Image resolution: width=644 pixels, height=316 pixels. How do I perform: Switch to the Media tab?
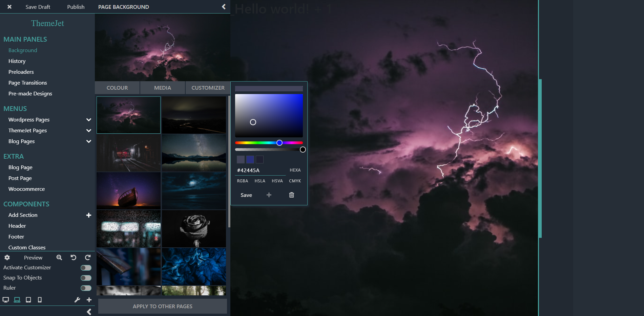(162, 88)
